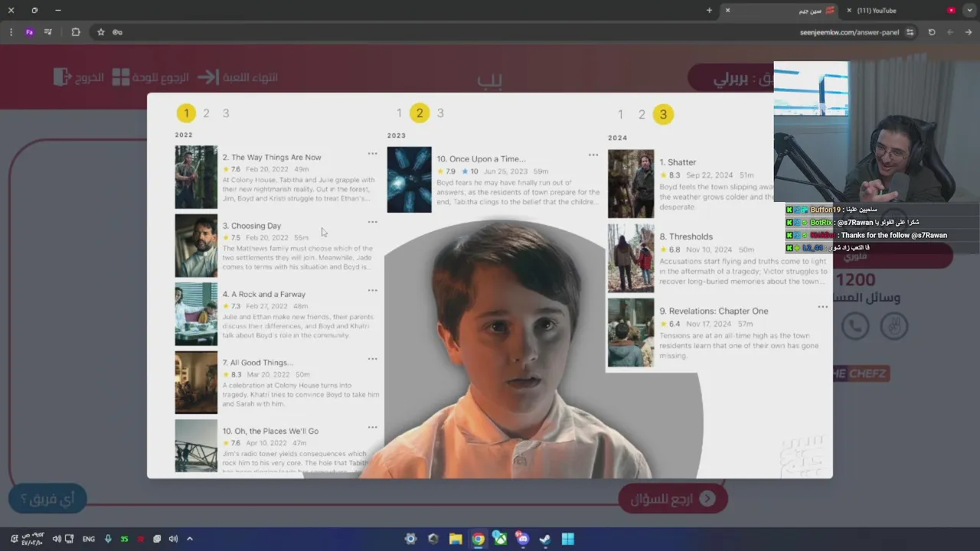The width and height of the screenshot is (980, 551).
Task: Switch to the سين جيم tab
Action: [781, 11]
